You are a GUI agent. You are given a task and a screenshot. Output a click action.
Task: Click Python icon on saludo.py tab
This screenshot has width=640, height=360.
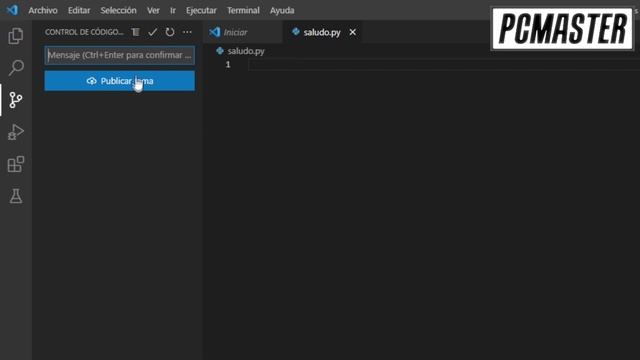tap(296, 31)
